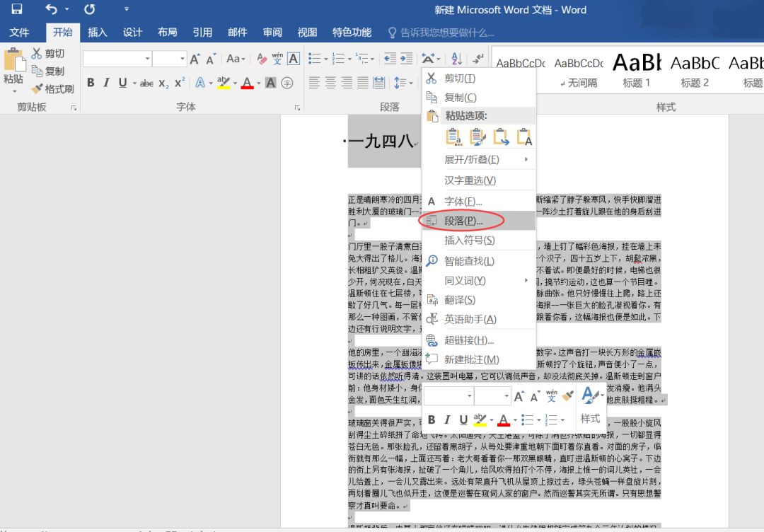Click the Undo arrow icon
The width and height of the screenshot is (764, 532).
51,9
